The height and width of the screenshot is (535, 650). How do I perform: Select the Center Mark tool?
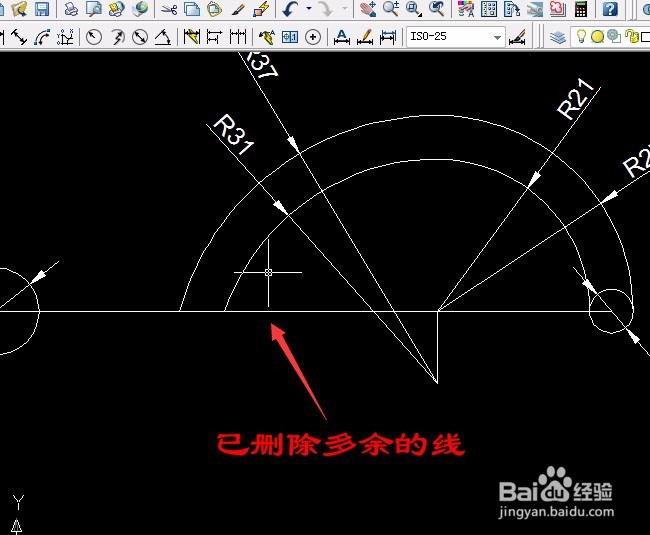click(313, 37)
